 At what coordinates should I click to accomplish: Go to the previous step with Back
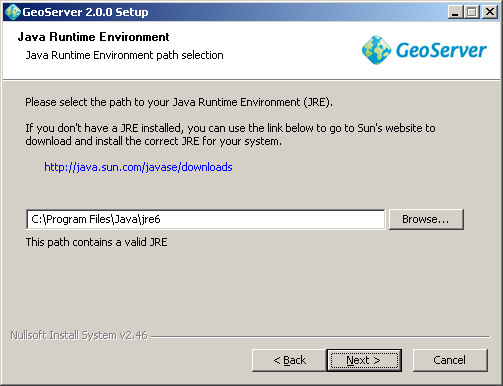point(289,360)
